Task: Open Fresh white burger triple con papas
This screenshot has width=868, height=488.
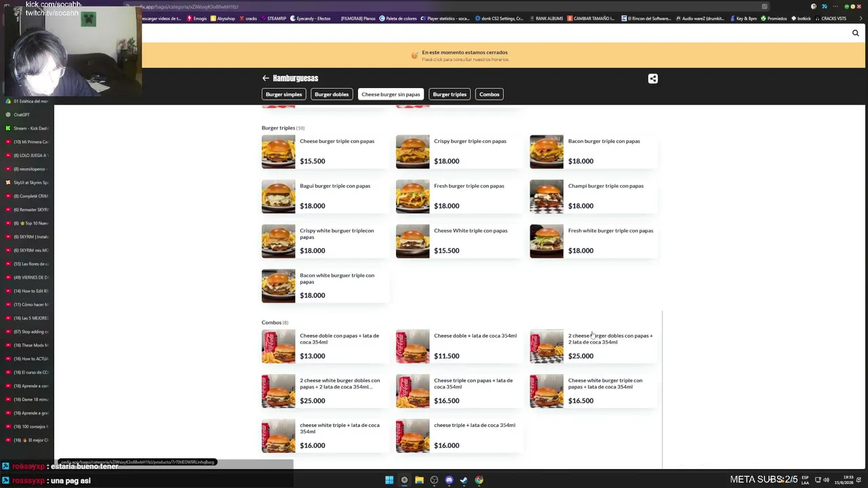Action: [593, 241]
